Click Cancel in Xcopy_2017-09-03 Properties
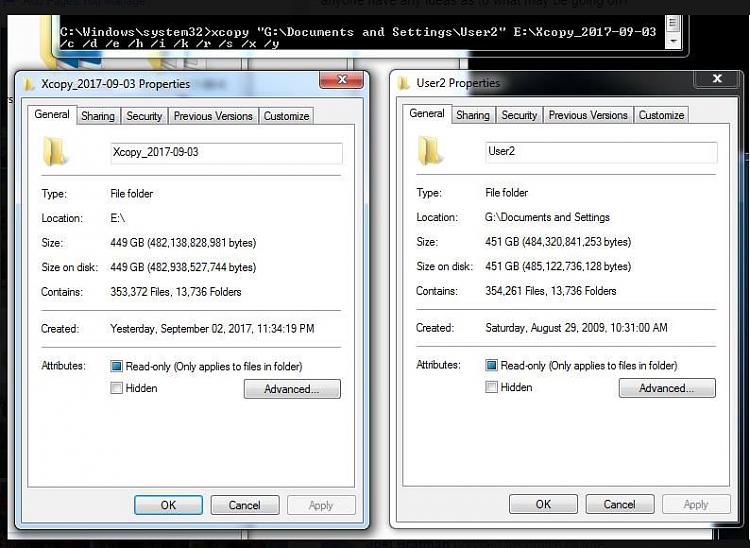 (x=245, y=505)
